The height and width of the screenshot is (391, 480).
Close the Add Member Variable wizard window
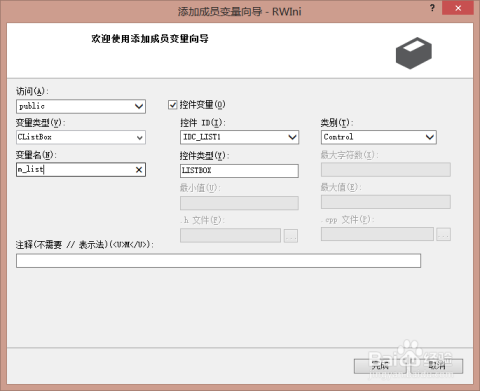[458, 8]
